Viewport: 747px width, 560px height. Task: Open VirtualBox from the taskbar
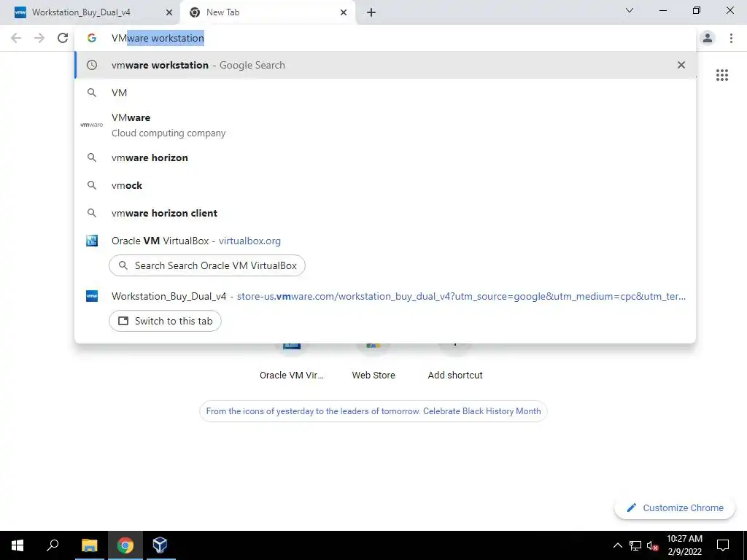coord(160,545)
